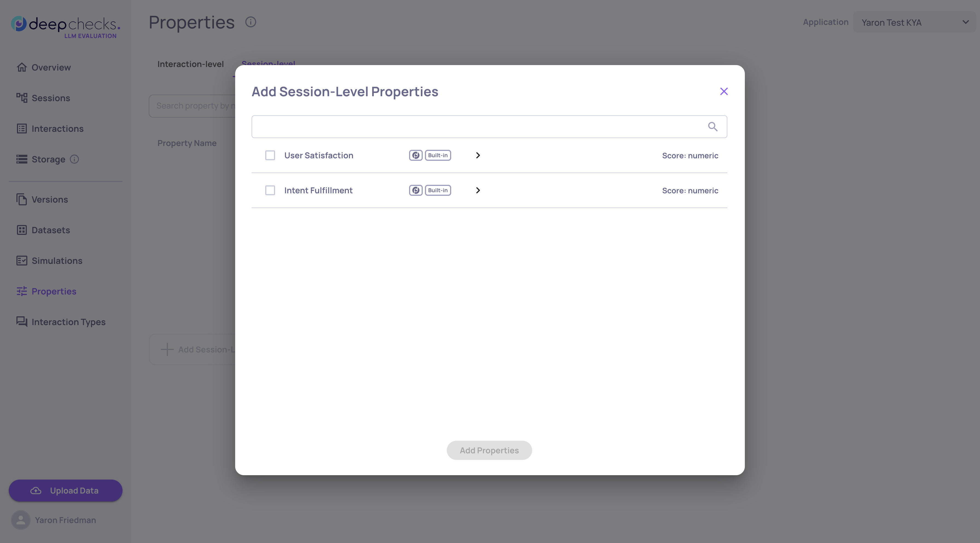Expand the Intent Fulfillment details chevron
Screen dimensions: 980x543
[x=478, y=190]
